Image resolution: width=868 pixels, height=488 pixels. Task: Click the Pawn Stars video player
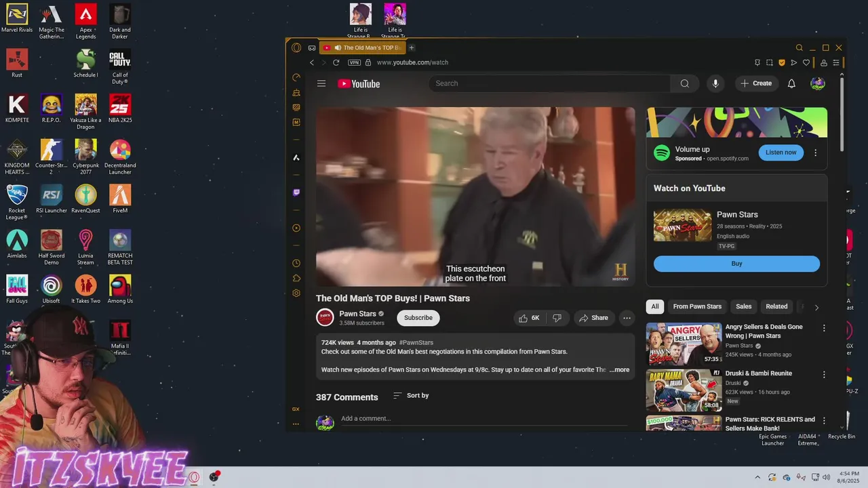click(475, 197)
